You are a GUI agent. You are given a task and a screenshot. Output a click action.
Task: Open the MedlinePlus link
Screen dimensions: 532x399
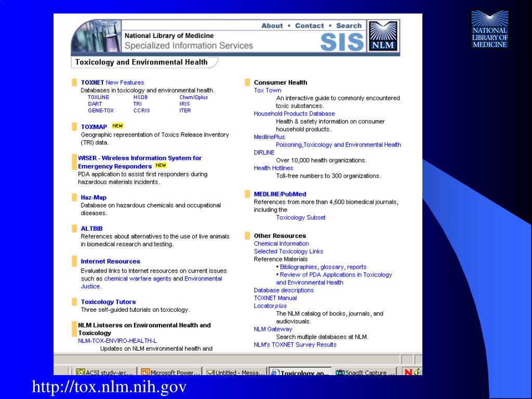(270, 137)
